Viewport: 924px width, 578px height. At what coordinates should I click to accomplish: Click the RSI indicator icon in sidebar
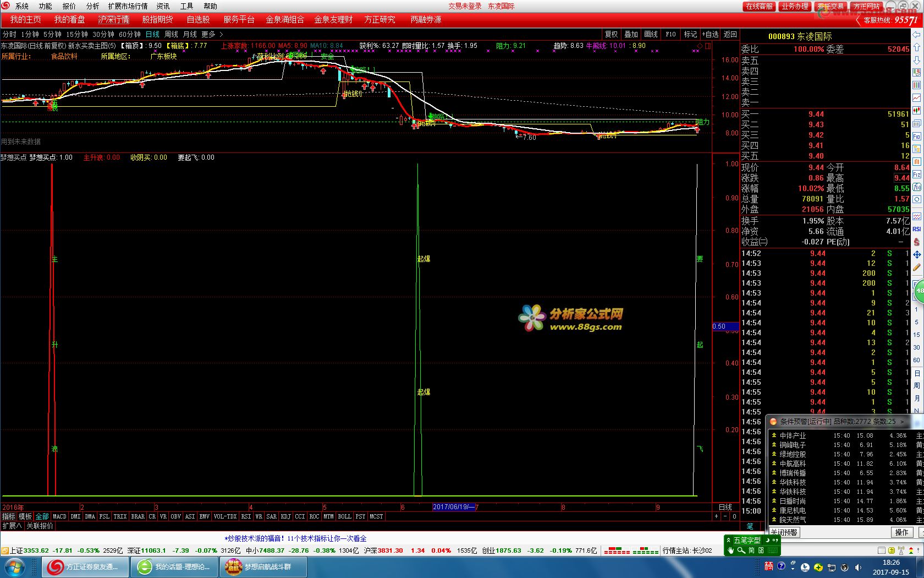click(x=917, y=228)
